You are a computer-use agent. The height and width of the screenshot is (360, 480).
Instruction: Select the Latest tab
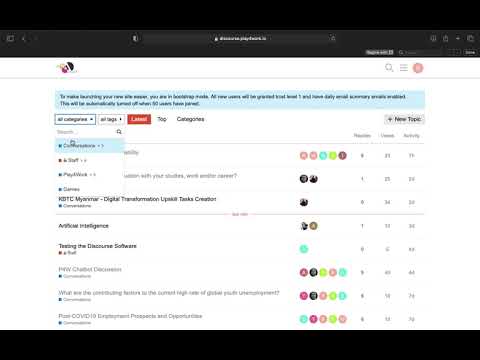coord(139,119)
